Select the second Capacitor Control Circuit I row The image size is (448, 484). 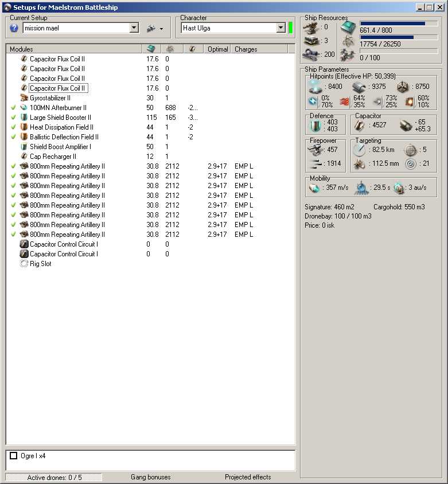[64, 253]
